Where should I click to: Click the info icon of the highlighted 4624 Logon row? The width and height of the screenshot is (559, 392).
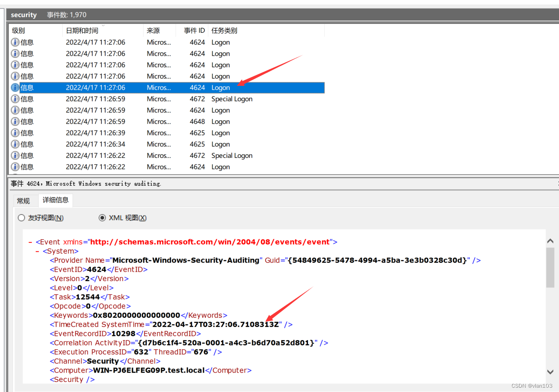coord(15,88)
